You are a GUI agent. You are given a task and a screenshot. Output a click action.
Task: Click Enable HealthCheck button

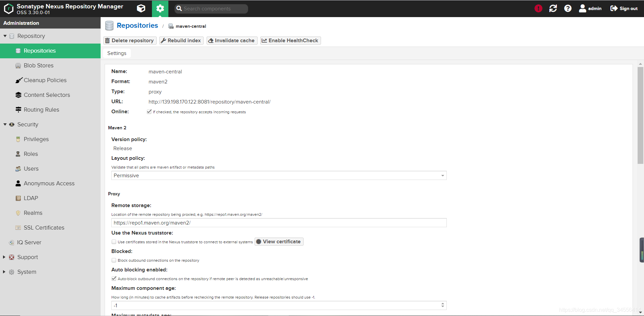[290, 41]
